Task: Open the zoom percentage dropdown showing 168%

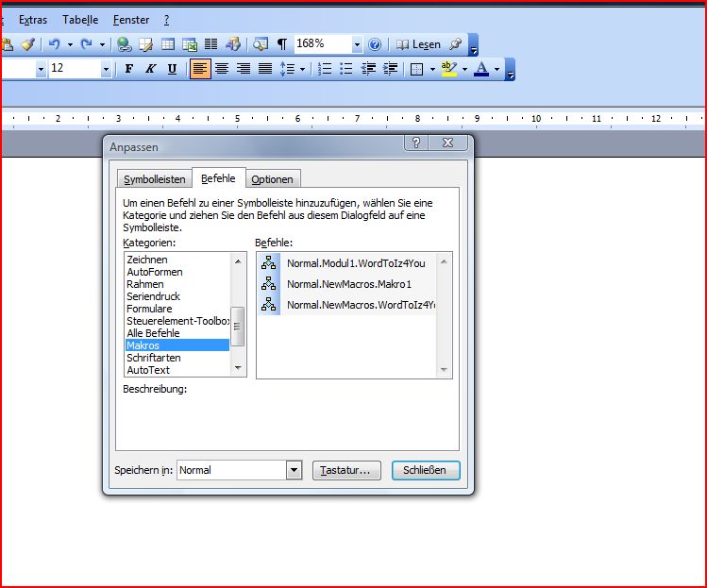Action: pyautogui.click(x=357, y=44)
